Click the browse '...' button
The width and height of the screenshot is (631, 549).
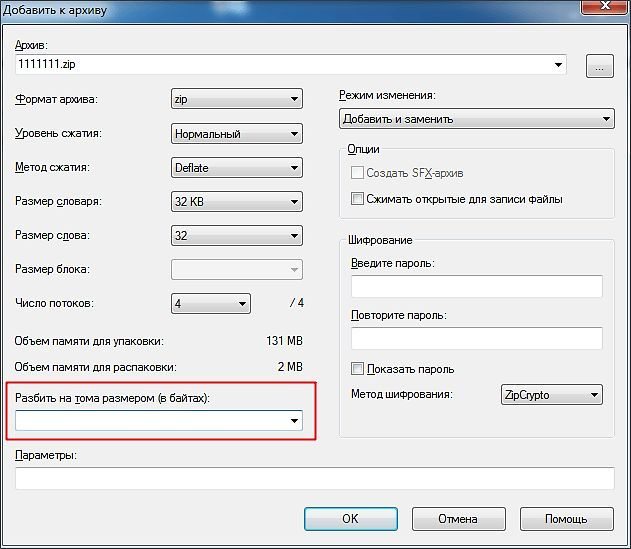point(600,66)
